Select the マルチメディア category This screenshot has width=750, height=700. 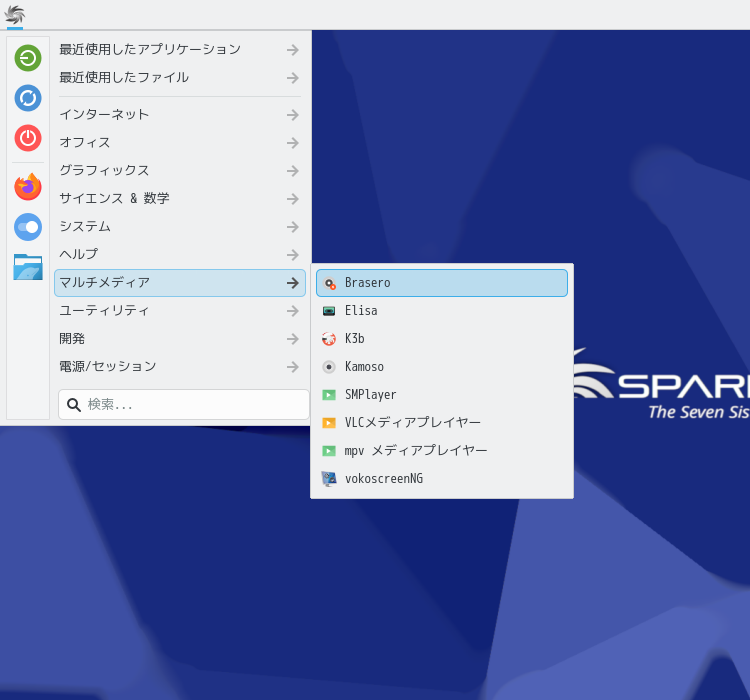(x=180, y=283)
